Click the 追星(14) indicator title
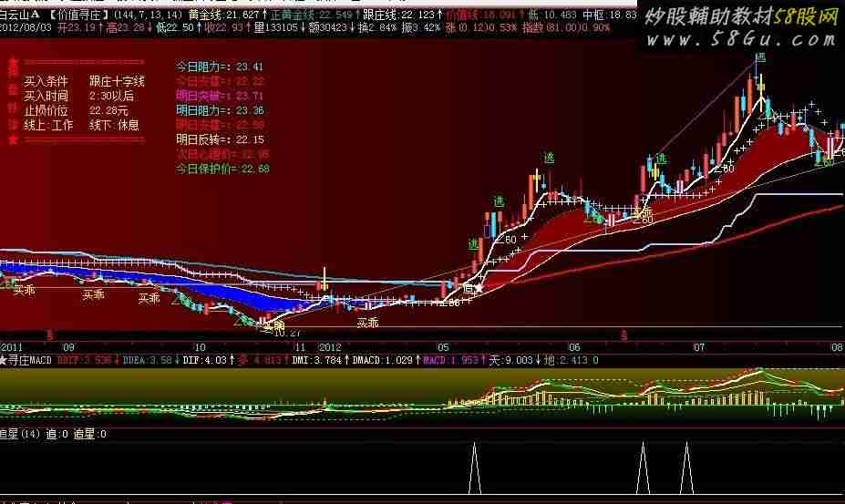The image size is (845, 504). (20, 434)
